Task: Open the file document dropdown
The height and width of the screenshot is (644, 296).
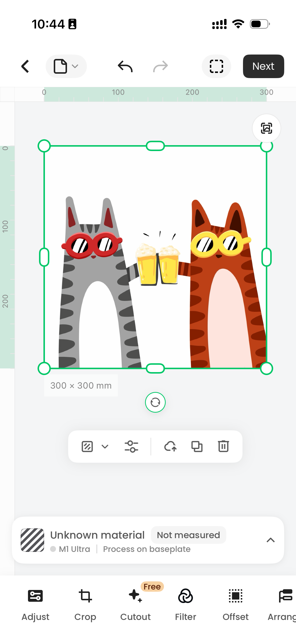Action: [x=66, y=66]
